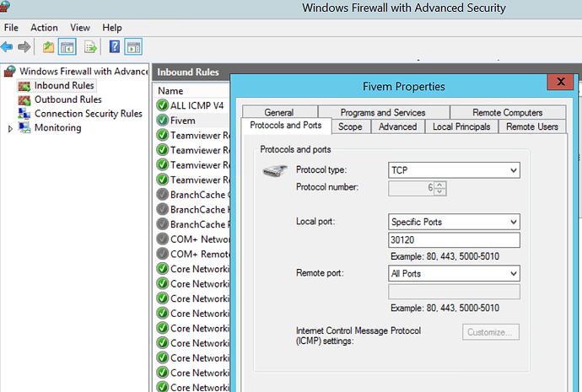Viewport: 582px width, 392px height.
Task: Open the File menu
Action: (11, 28)
